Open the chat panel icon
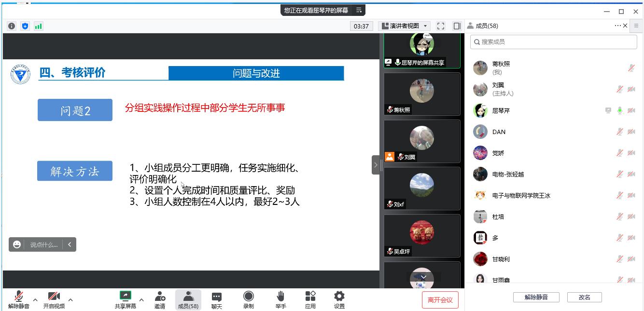This screenshot has height=311, width=644. point(217,296)
